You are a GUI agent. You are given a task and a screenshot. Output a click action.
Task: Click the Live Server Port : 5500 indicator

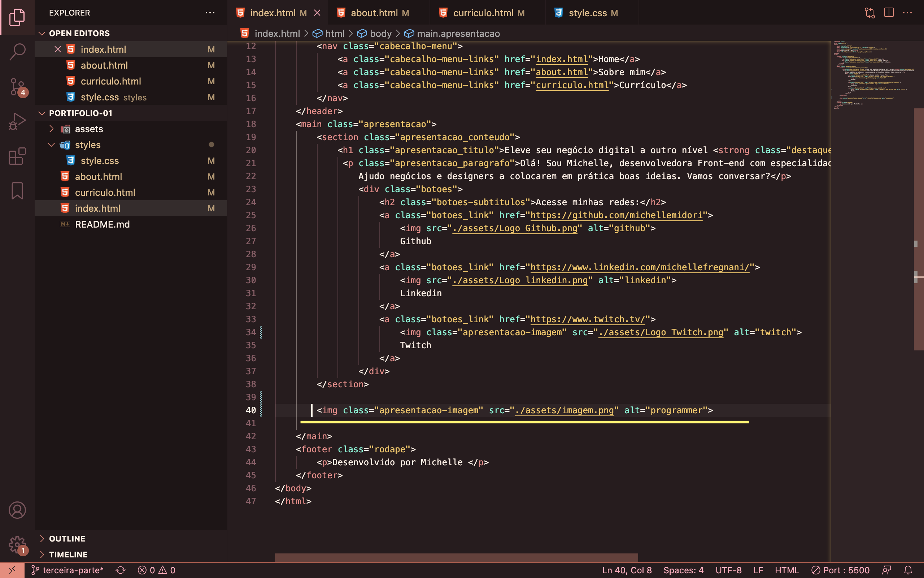point(840,570)
